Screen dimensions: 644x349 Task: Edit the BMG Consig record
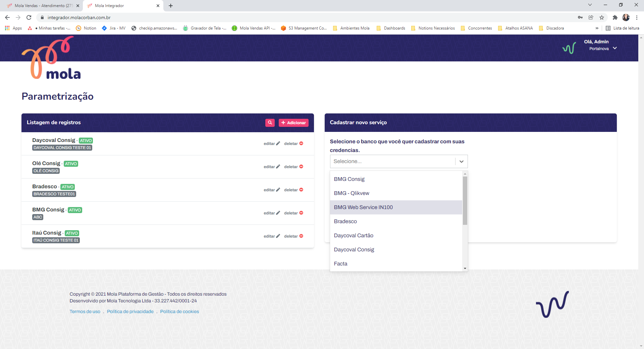coord(272,213)
